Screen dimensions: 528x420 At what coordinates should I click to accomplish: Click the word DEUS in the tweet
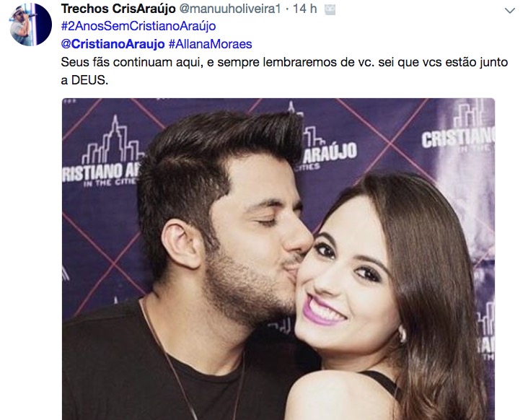click(89, 80)
